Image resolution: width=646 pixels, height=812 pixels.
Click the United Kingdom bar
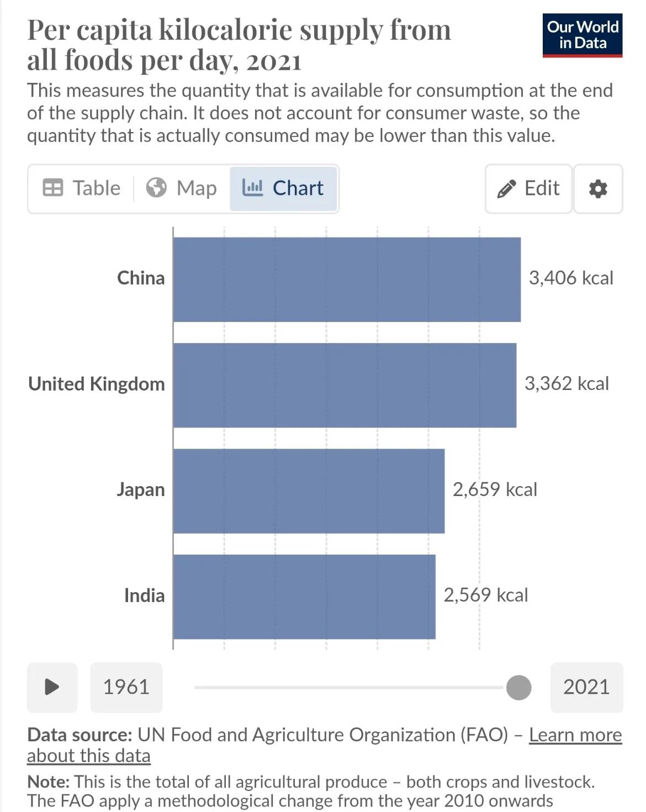pyautogui.click(x=345, y=385)
